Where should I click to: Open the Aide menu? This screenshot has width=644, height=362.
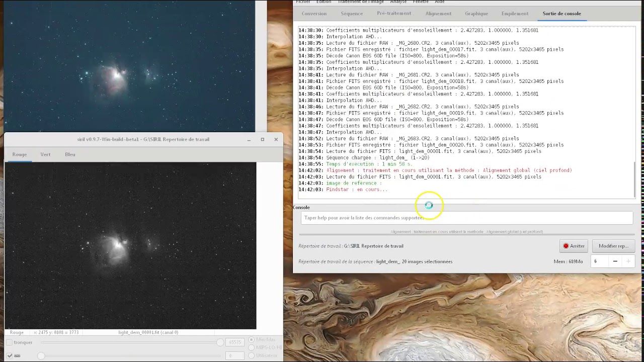click(x=440, y=2)
